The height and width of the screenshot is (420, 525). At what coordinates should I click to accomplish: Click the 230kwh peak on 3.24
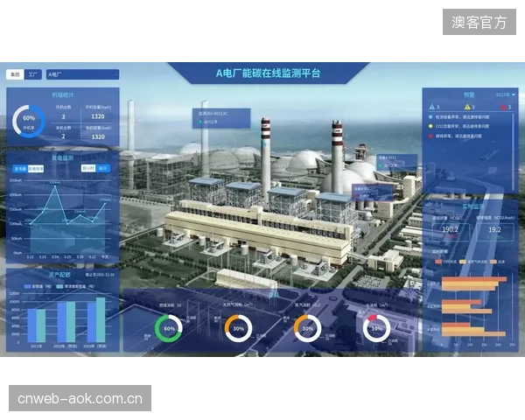(55, 185)
